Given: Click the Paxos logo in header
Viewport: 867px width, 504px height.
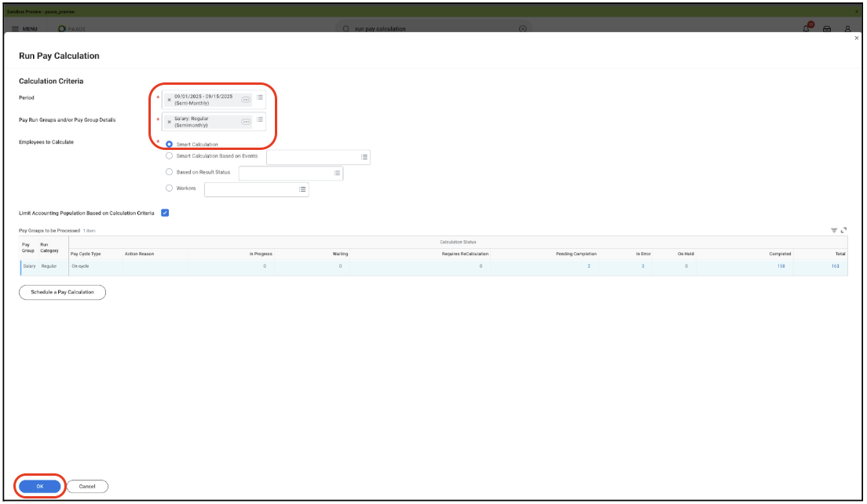Looking at the screenshot, I should coord(72,29).
